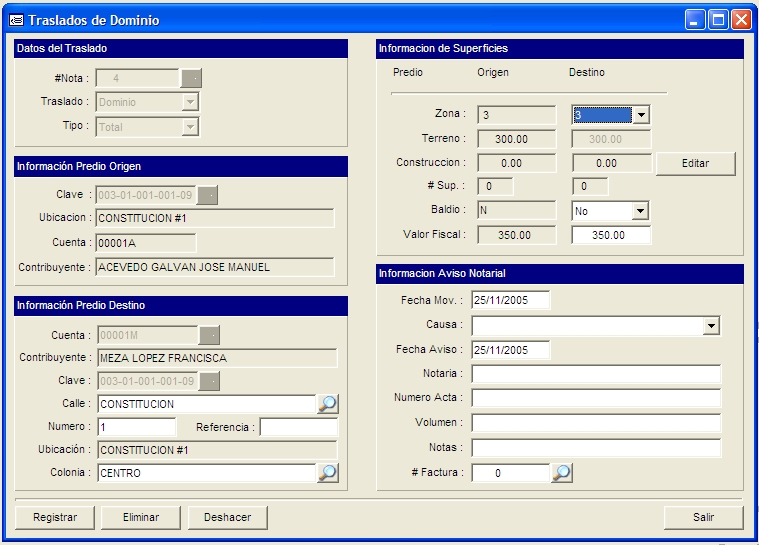This screenshot has width=759, height=545.
Task: Select the Valor Fiscal destino field
Action: point(611,235)
